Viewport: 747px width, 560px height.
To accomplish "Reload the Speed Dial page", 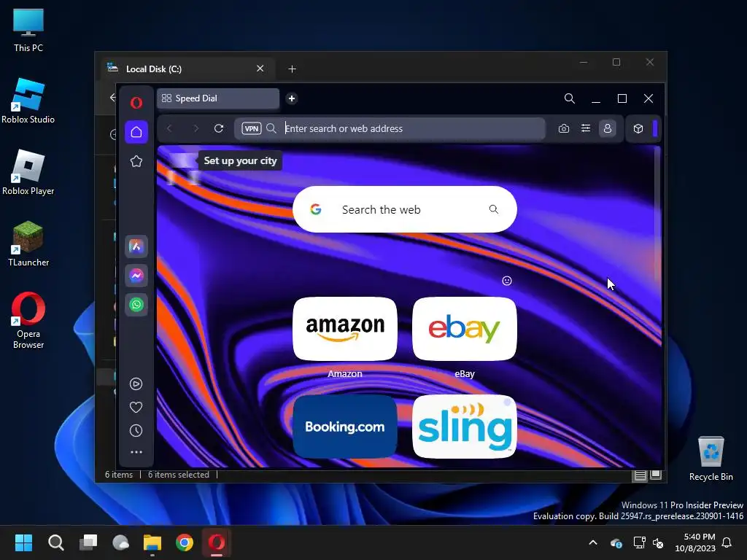I will pos(219,128).
